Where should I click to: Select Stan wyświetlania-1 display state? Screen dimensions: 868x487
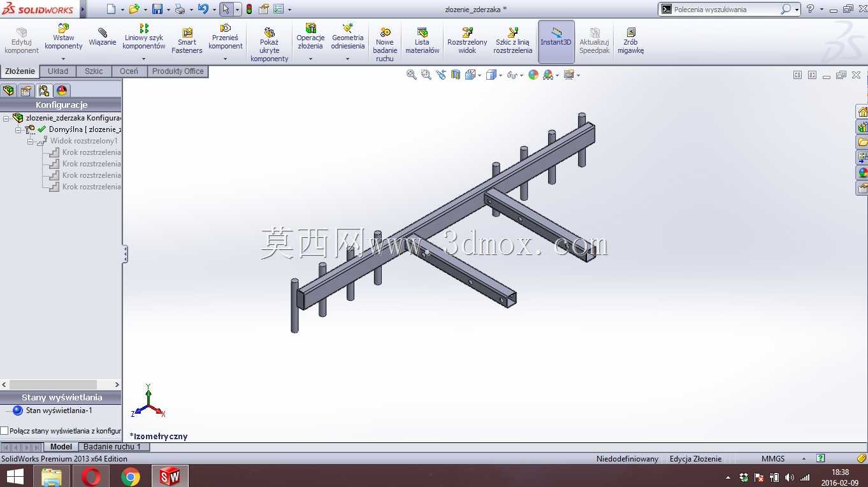59,411
